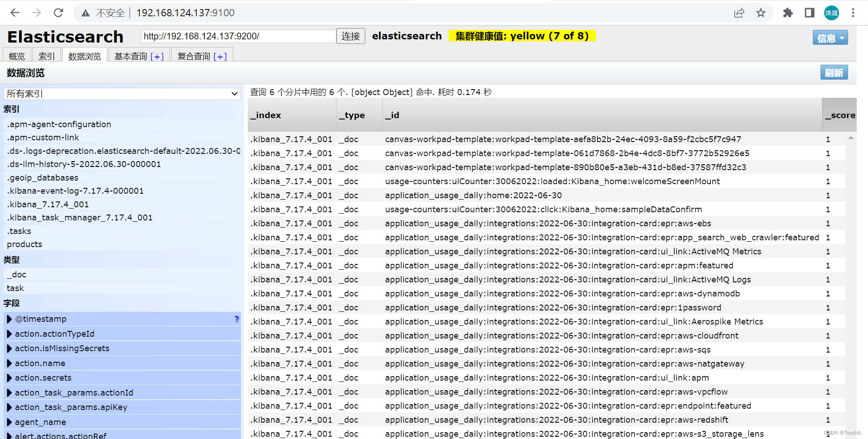Expand the action.isMissingSecrets field
868x439 pixels.
point(9,348)
